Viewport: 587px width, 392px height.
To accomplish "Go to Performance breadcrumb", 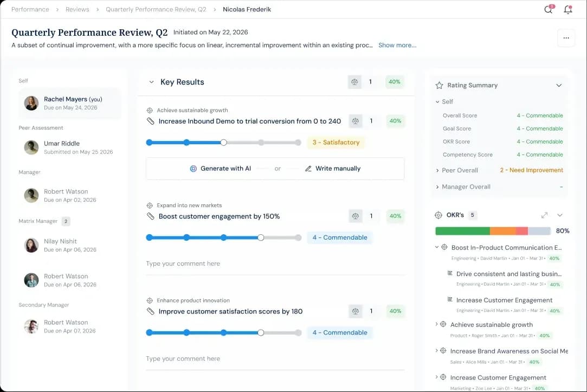I will (30, 9).
